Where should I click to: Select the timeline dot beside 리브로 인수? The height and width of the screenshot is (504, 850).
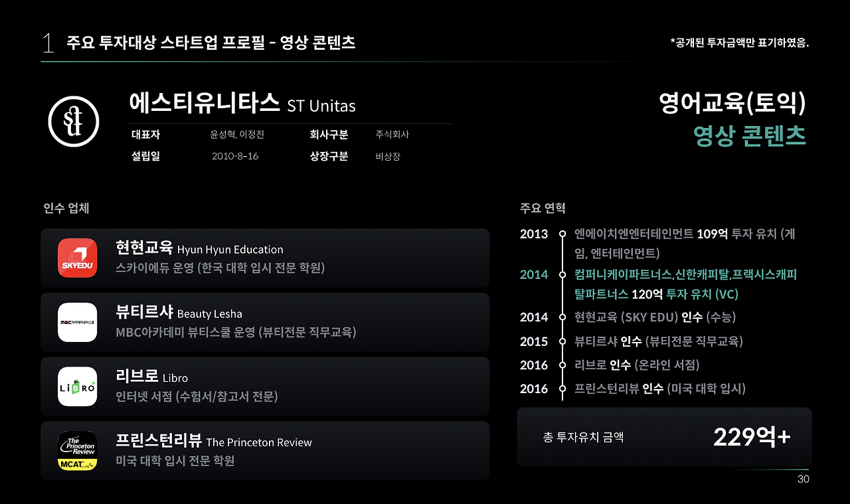562,365
